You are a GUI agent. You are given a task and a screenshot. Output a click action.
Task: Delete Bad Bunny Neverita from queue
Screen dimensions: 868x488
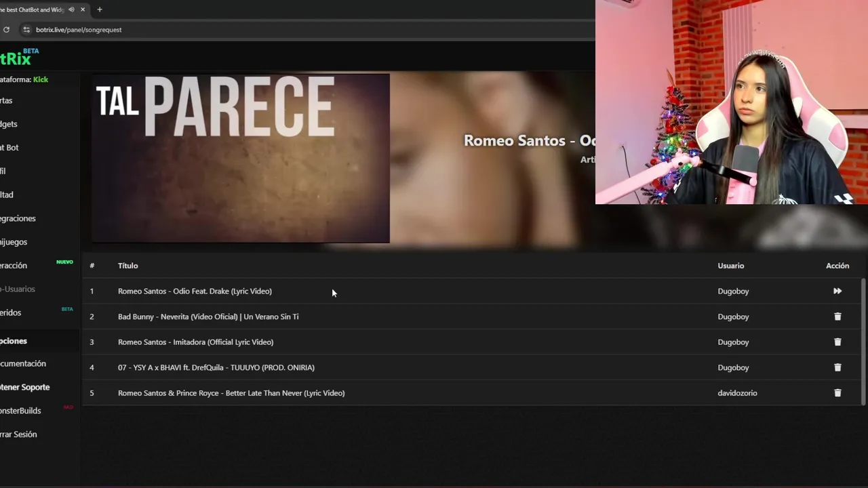pyautogui.click(x=837, y=317)
